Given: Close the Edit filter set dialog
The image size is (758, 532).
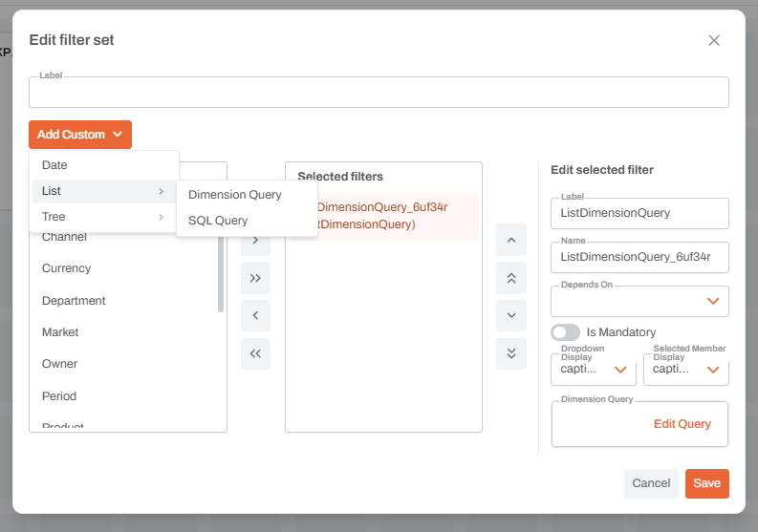Looking at the screenshot, I should (x=714, y=40).
